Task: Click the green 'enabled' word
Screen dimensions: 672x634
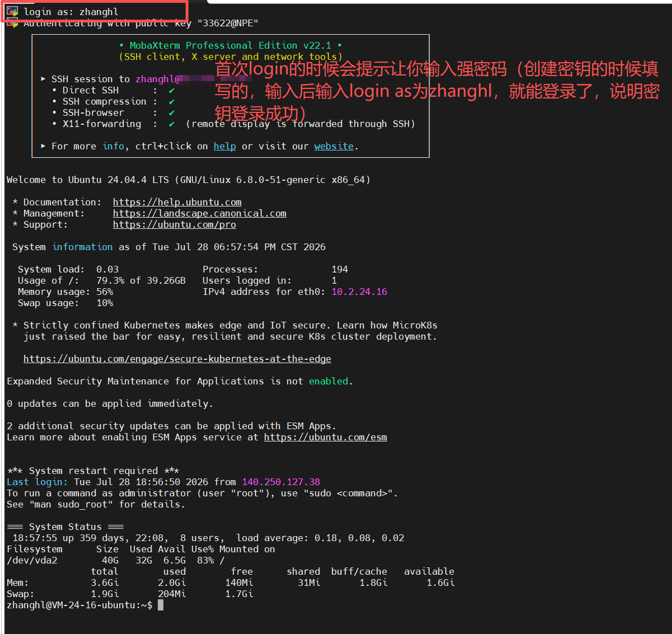Action: (328, 381)
